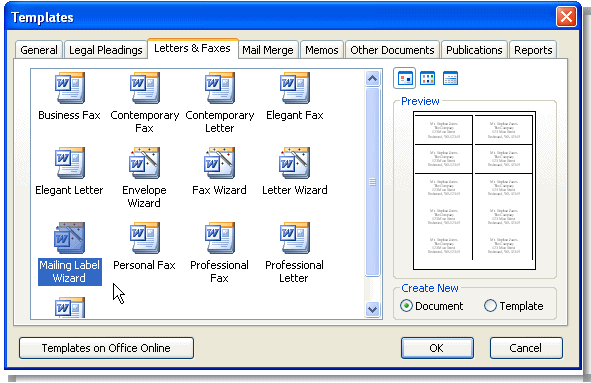Open the General tab

coord(39,50)
